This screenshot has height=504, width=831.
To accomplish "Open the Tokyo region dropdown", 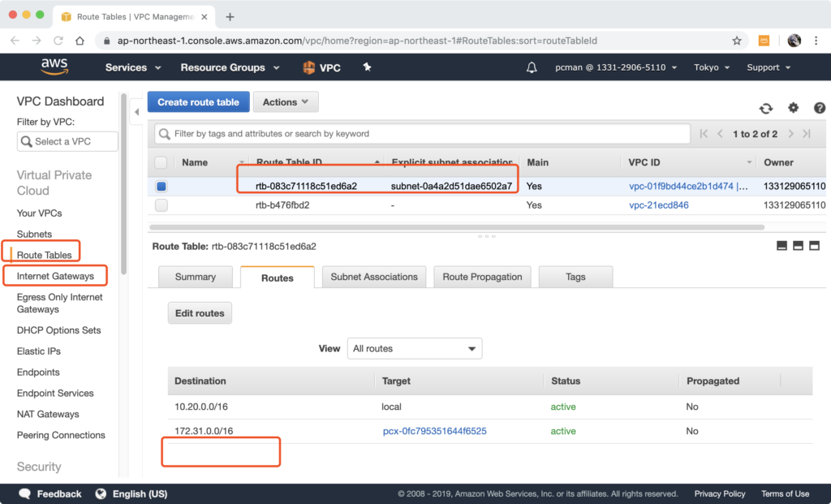I will (712, 67).
